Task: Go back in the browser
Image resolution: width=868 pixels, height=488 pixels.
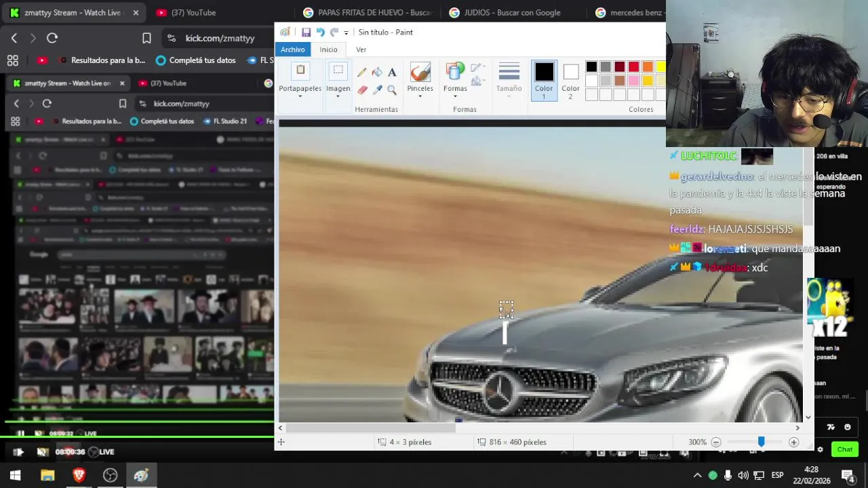Action: click(14, 39)
